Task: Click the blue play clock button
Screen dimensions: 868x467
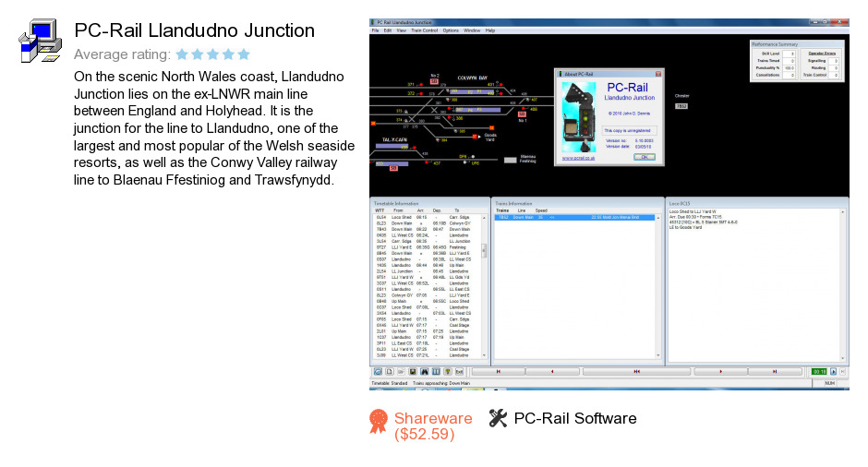Action: coord(834,372)
